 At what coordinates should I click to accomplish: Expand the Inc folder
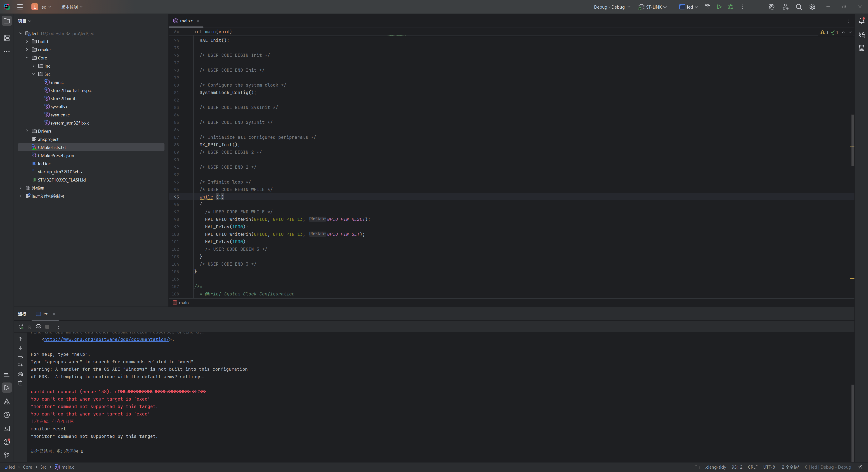(33, 66)
